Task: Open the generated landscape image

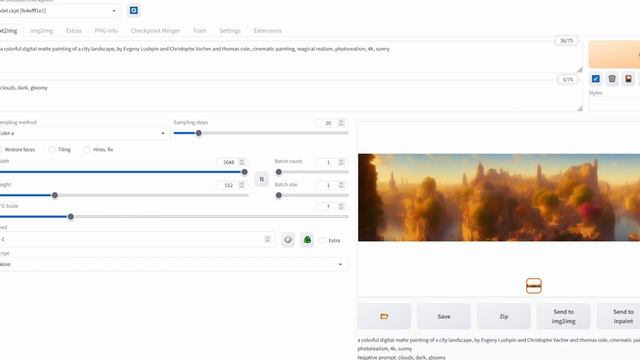Action: pos(499,197)
